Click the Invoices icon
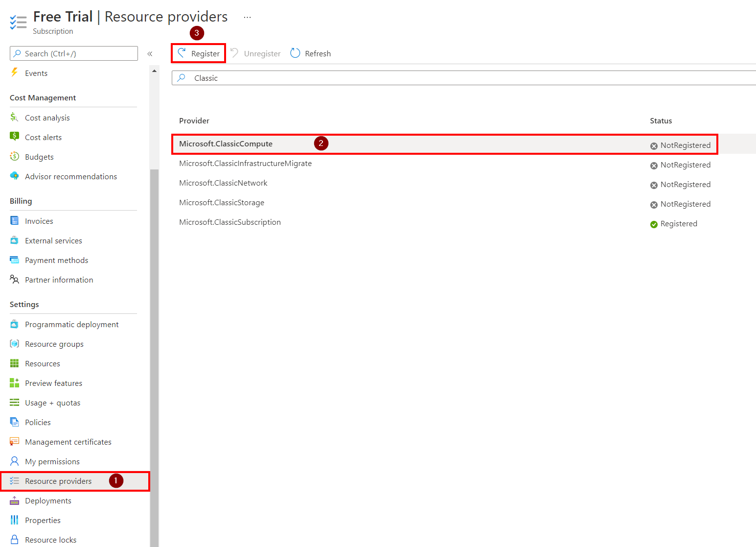Image resolution: width=756 pixels, height=547 pixels. point(14,220)
